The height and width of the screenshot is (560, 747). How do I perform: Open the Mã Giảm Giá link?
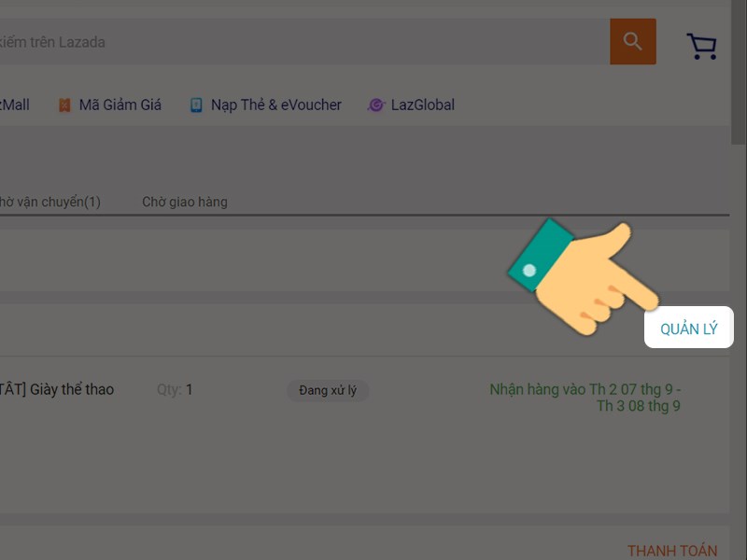(120, 105)
